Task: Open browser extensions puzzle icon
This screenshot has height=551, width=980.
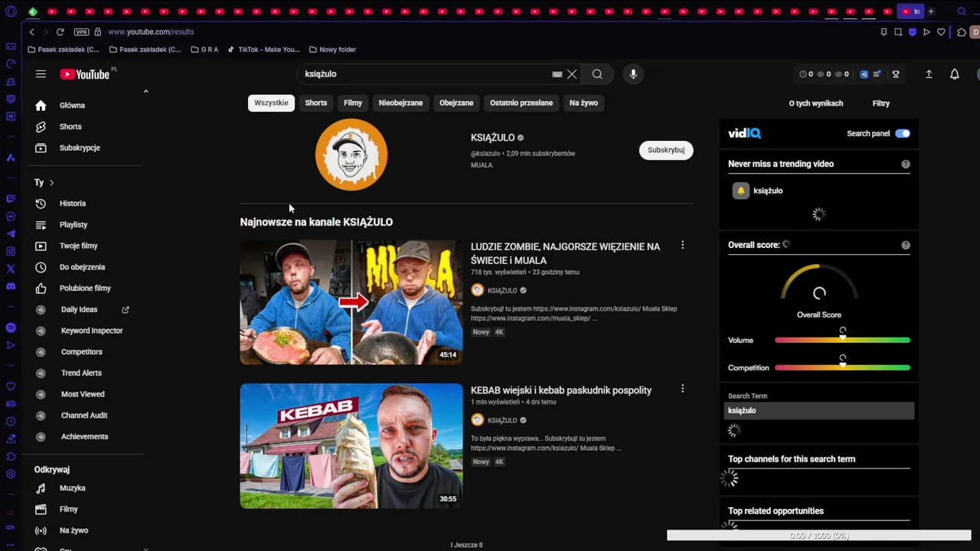Action: click(962, 32)
